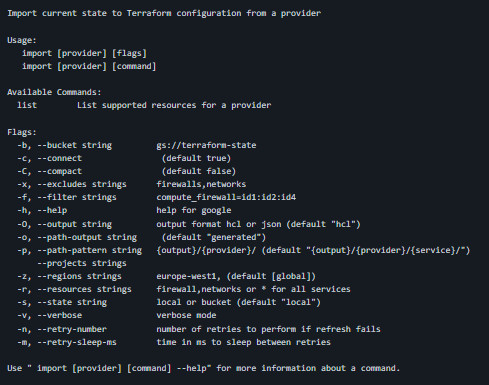Screen dimensions: 489x385
Task: Click the '--verbose' flag text
Action: (59, 315)
